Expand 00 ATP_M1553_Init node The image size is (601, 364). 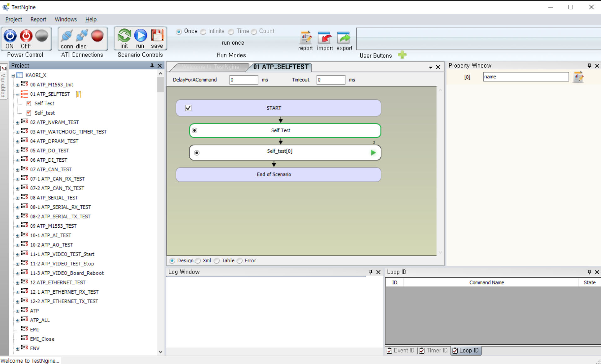[18, 85]
